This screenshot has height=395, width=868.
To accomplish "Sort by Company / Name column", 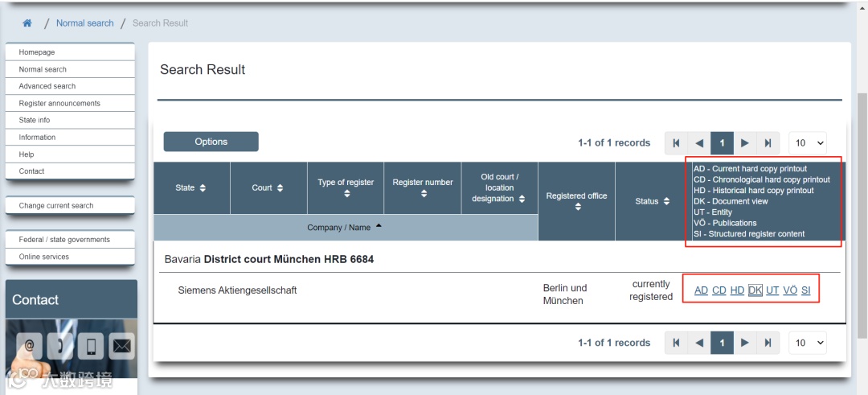I will click(346, 227).
